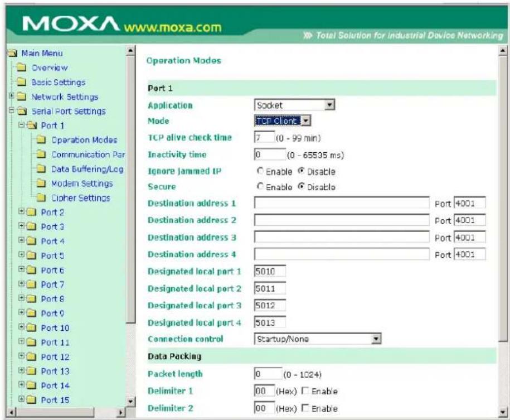The height and width of the screenshot is (420, 510).
Task: Click the Port 3 folder icon
Action: point(31,226)
